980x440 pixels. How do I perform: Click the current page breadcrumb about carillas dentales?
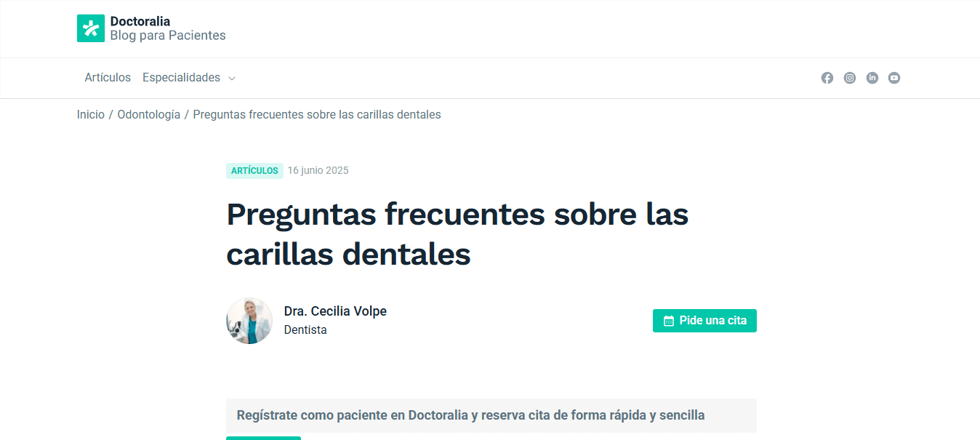(317, 115)
